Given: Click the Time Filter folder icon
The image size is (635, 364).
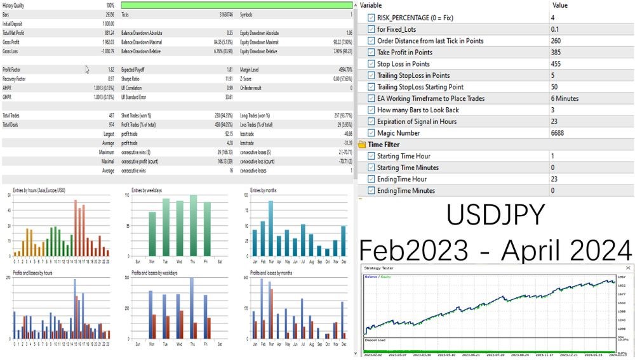Looking at the screenshot, I should (363, 145).
